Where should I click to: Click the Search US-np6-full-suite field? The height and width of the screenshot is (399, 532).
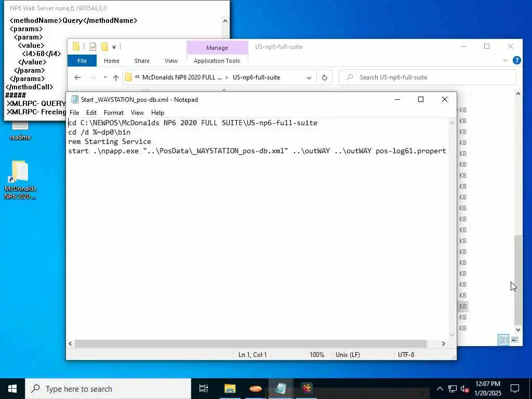click(x=428, y=77)
